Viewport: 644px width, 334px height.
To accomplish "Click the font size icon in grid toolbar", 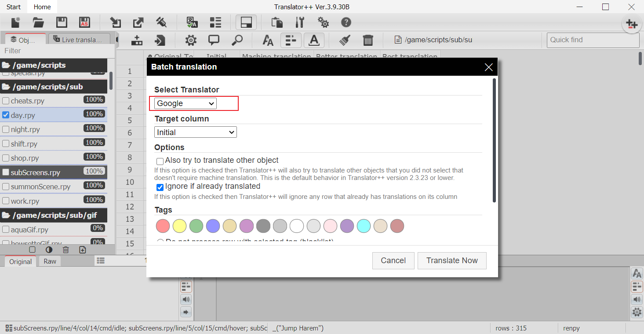I will [x=268, y=40].
